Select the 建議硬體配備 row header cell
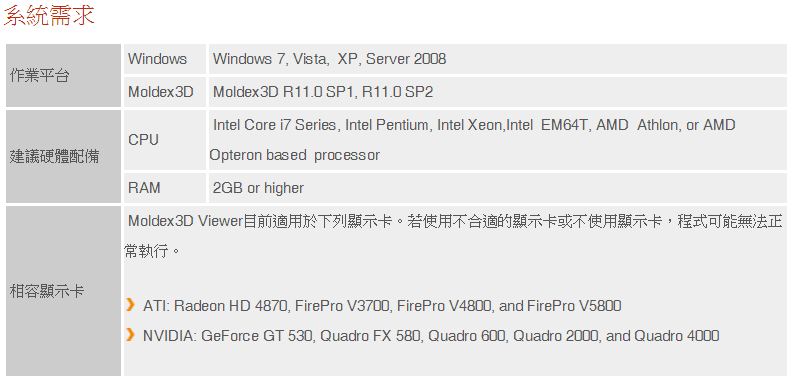 tap(63, 156)
